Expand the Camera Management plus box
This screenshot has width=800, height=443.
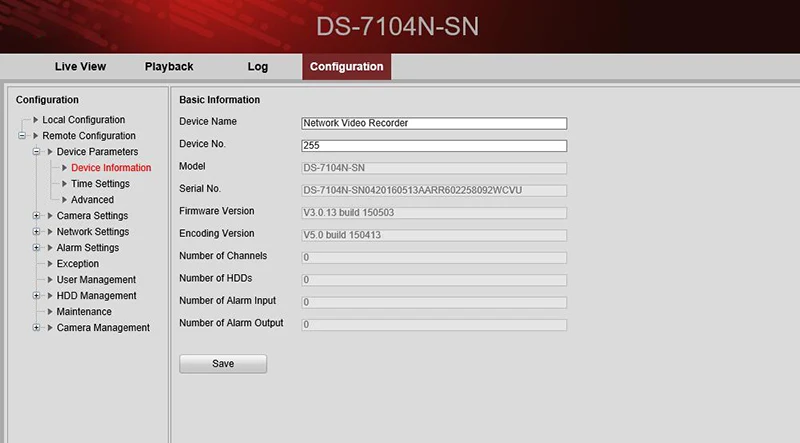tap(36, 328)
